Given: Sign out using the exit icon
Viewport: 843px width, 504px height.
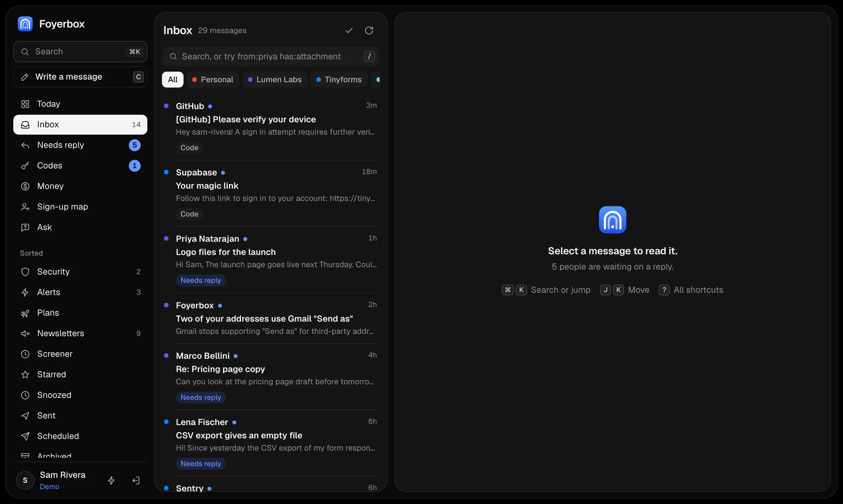Looking at the screenshot, I should [x=136, y=480].
